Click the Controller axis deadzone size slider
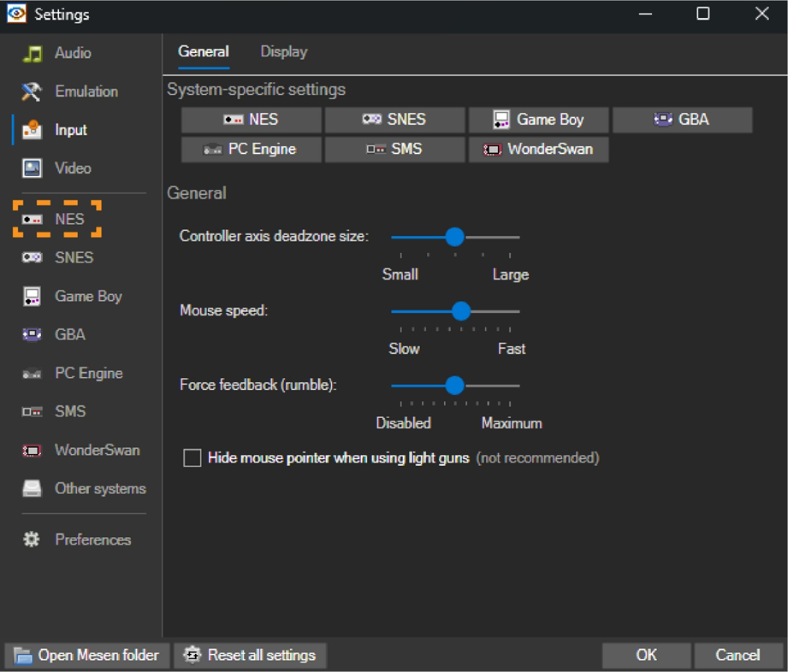788x672 pixels. tap(454, 237)
